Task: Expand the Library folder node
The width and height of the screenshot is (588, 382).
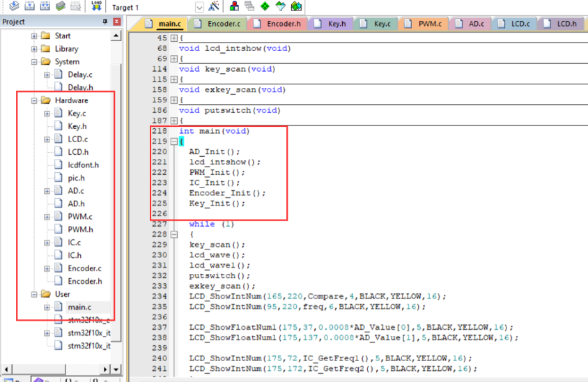Action: [x=34, y=49]
